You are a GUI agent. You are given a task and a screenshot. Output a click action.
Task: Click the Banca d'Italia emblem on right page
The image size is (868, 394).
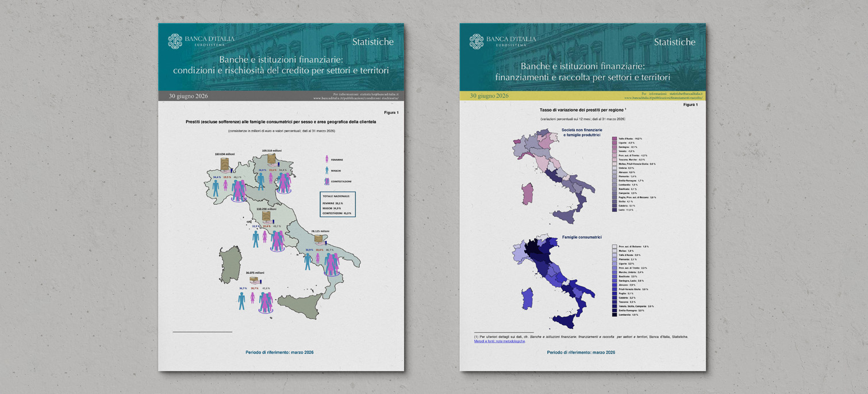click(x=477, y=41)
